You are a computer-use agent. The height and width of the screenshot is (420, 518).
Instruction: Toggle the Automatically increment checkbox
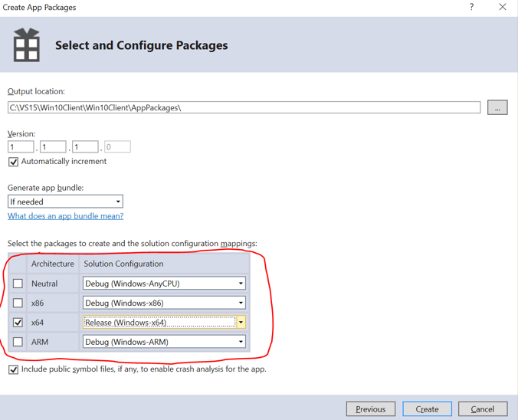[x=13, y=162]
